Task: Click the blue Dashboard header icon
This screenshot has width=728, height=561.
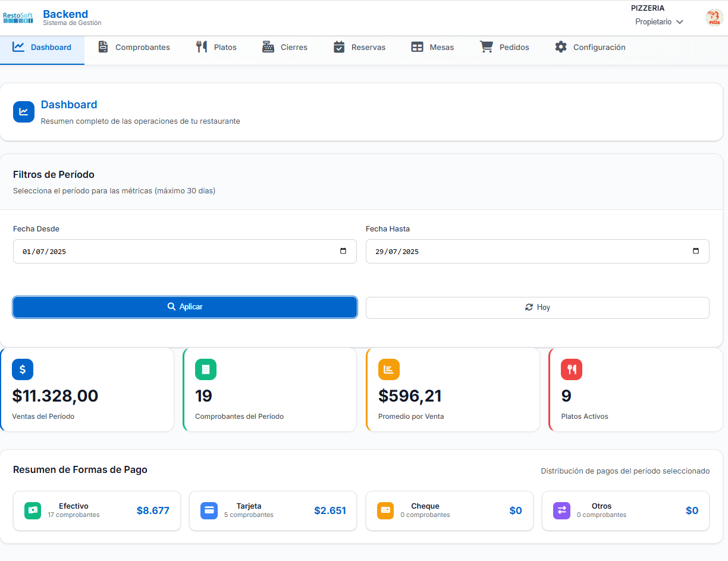Action: [x=24, y=112]
